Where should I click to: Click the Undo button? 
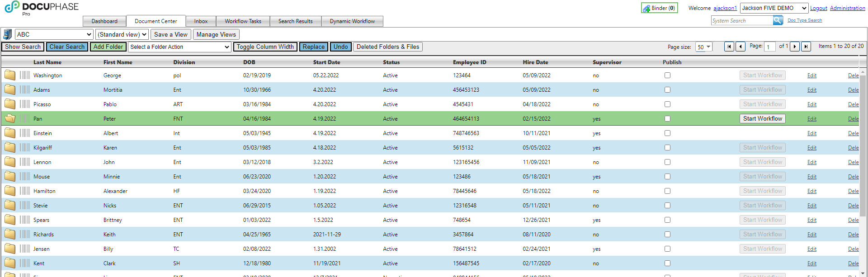coord(341,47)
